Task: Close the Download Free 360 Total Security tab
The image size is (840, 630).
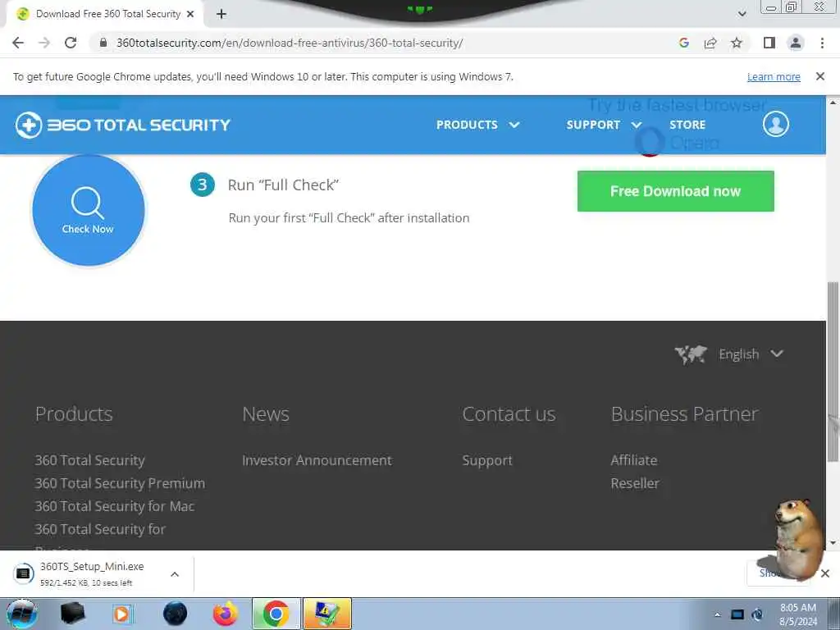Action: point(190,14)
